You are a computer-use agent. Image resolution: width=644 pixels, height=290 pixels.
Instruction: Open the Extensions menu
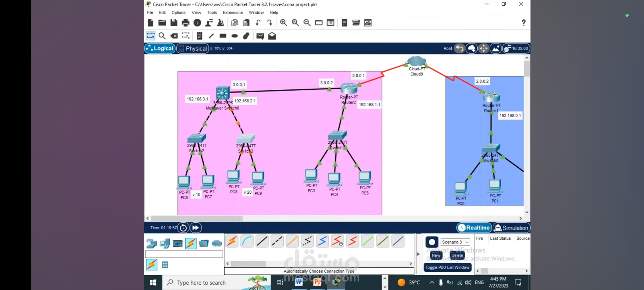tap(233, 12)
